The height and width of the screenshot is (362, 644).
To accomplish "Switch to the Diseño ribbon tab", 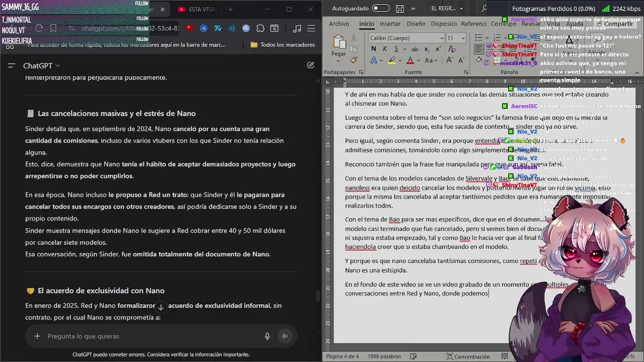I will point(416,24).
